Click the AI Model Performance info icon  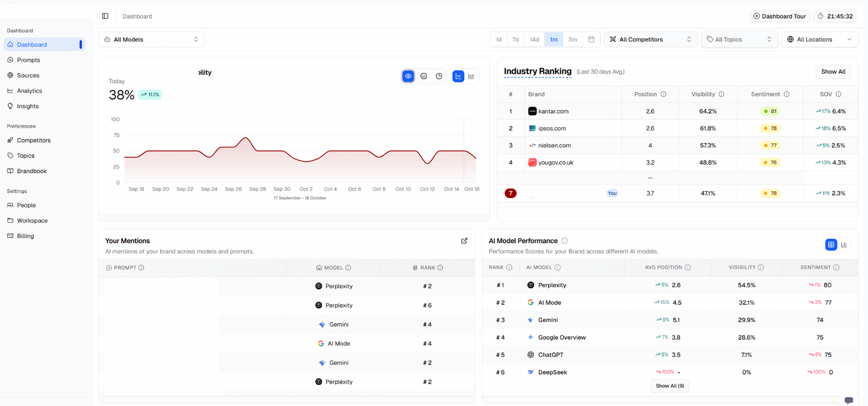[565, 241]
